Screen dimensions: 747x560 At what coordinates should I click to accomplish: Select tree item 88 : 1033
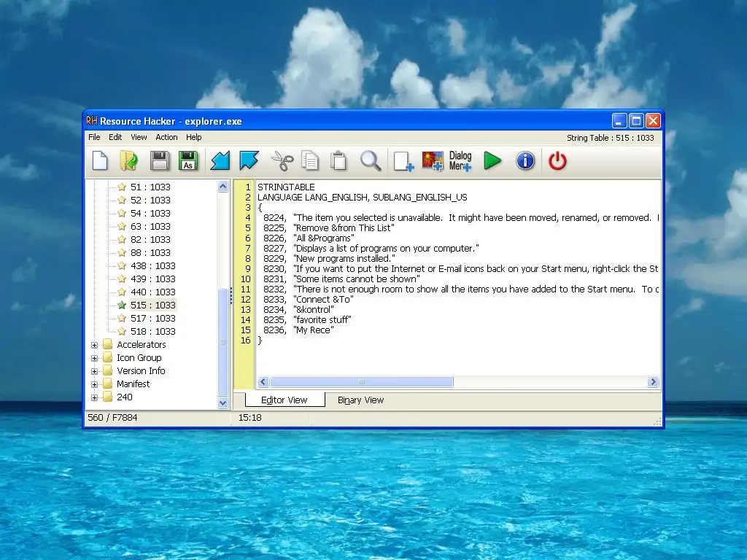(150, 252)
